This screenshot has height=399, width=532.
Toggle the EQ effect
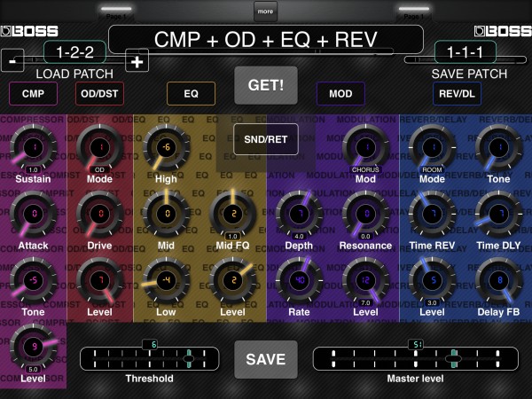(191, 94)
